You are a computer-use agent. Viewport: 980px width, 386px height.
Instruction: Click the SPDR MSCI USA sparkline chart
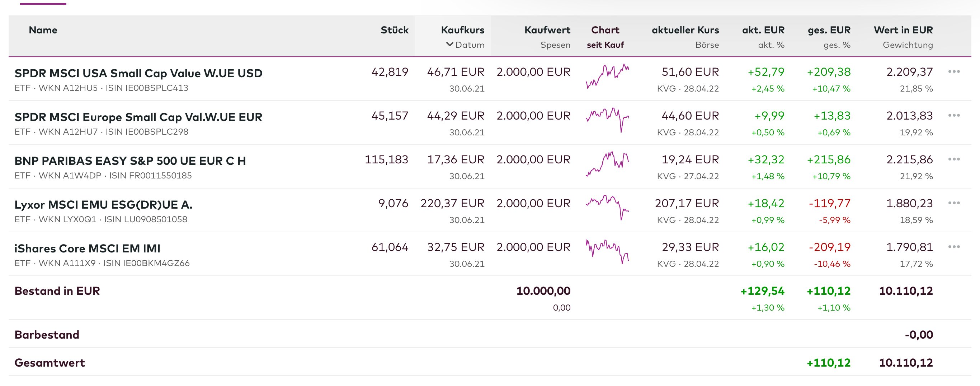coord(607,76)
